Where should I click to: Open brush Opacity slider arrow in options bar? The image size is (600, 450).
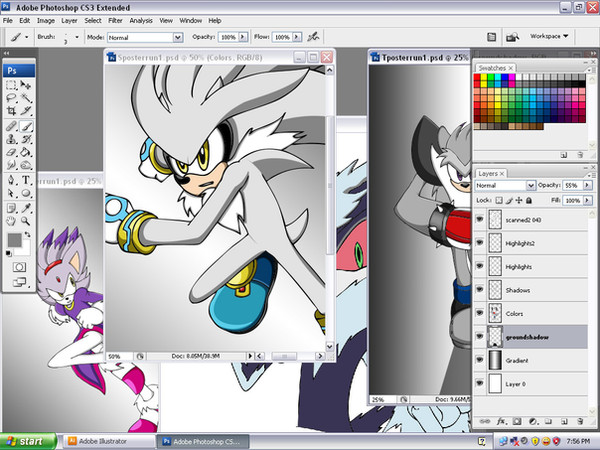(x=243, y=37)
